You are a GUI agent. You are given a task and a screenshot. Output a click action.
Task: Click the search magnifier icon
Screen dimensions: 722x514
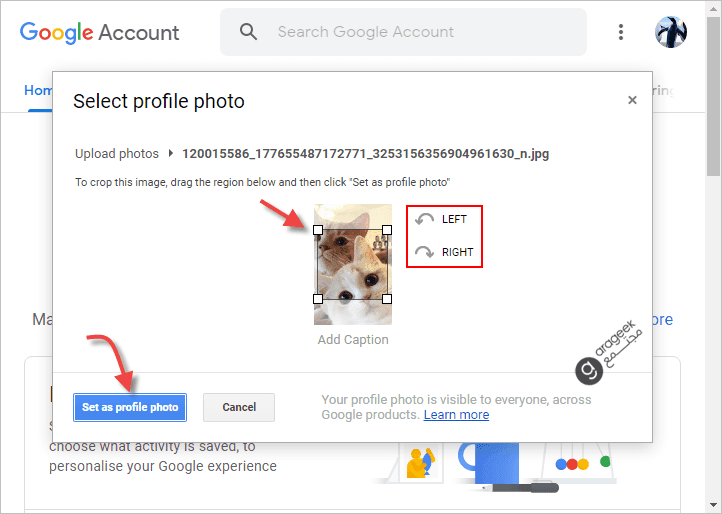pyautogui.click(x=249, y=32)
